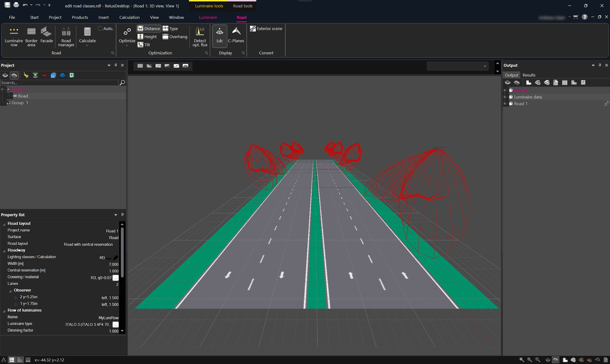
Task: Click the Luminaire row tool
Action: pyautogui.click(x=14, y=37)
